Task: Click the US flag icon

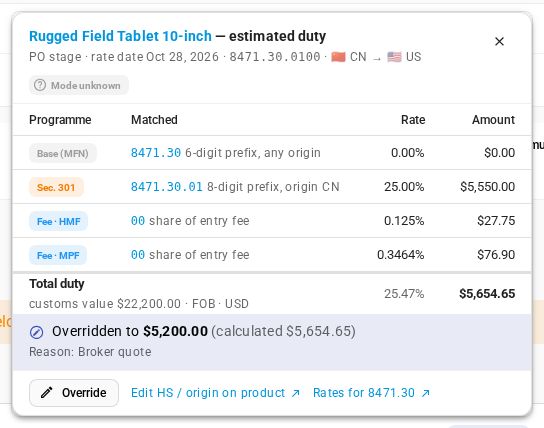Action: (394, 57)
